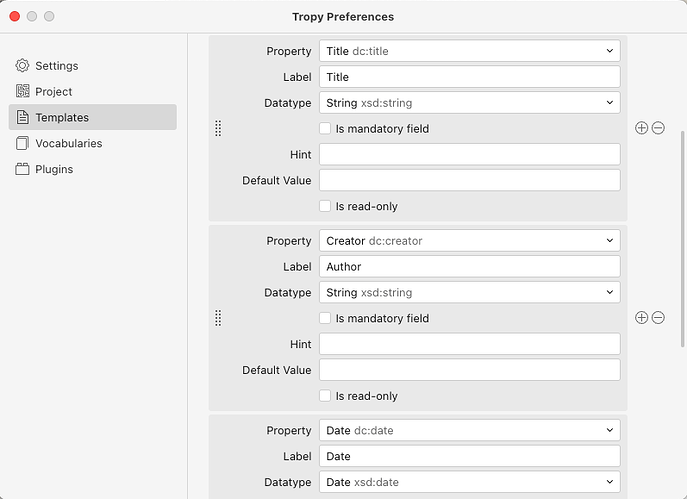
Task: Select the Project icon in sidebar
Action: 22,91
